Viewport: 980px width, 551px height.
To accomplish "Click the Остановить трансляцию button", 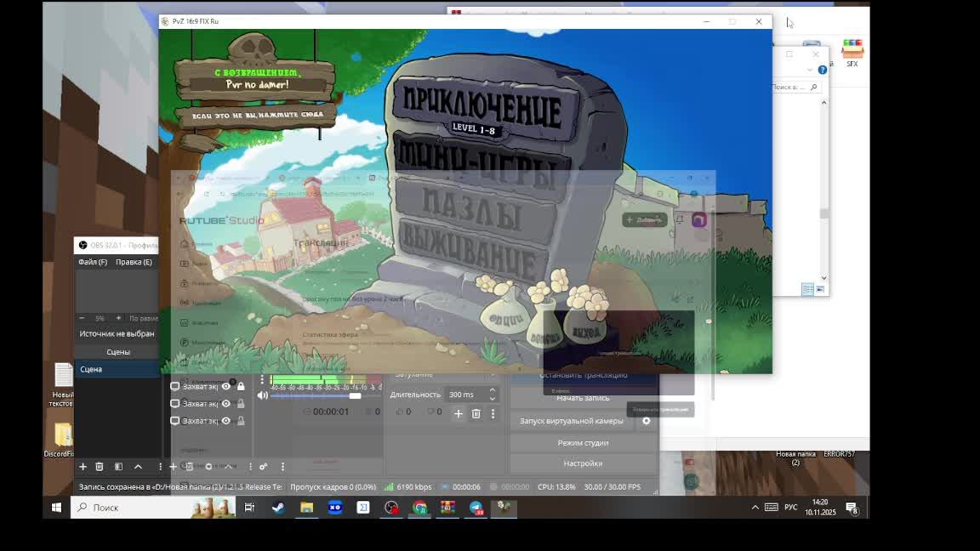I will (583, 376).
